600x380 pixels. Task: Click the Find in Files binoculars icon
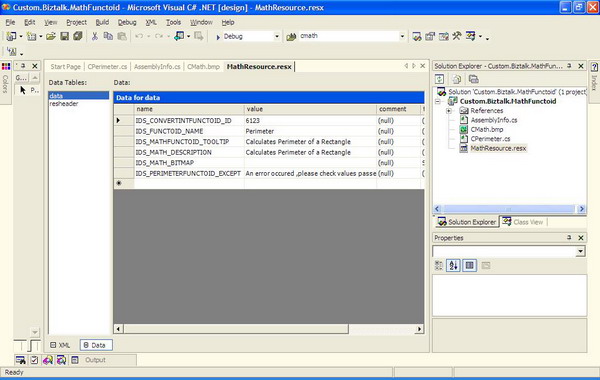(x=291, y=37)
